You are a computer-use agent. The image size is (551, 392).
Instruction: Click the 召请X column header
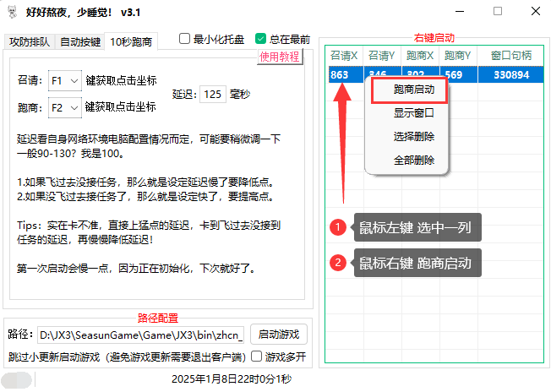[x=344, y=55]
